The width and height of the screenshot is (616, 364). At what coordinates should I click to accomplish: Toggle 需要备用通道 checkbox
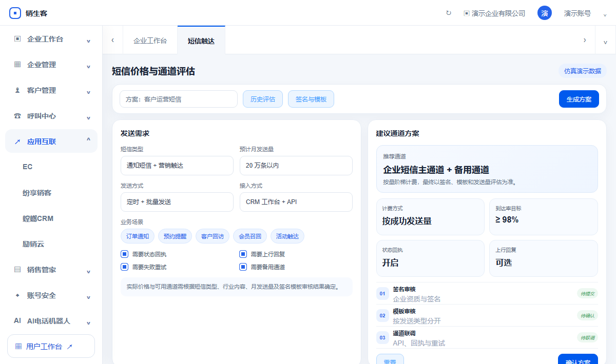(x=243, y=267)
